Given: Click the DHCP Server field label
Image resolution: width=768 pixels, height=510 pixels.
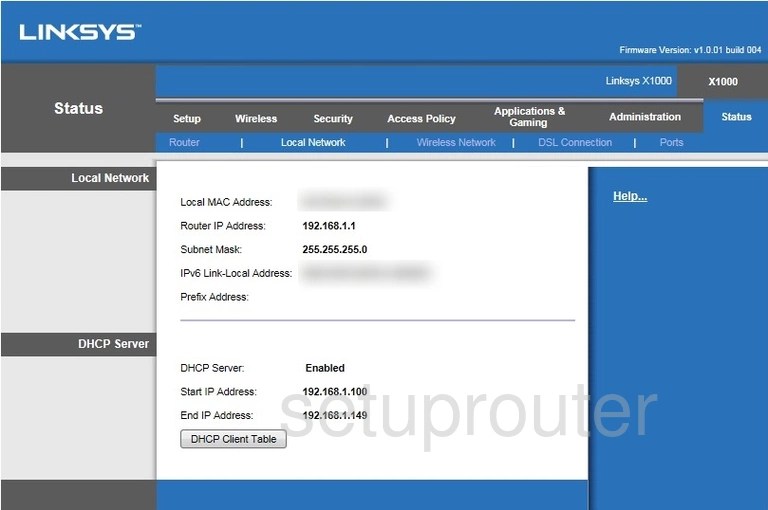Looking at the screenshot, I should coord(212,368).
